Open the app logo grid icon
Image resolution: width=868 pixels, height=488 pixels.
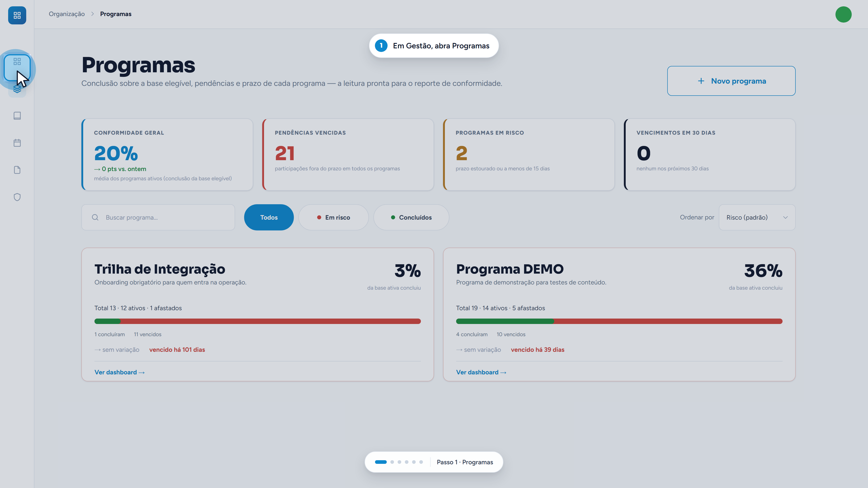[x=17, y=15]
